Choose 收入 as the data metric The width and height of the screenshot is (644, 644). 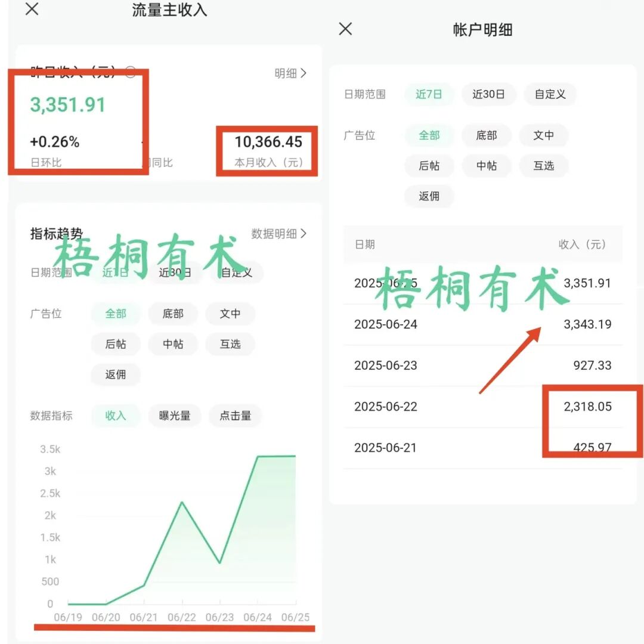116,416
